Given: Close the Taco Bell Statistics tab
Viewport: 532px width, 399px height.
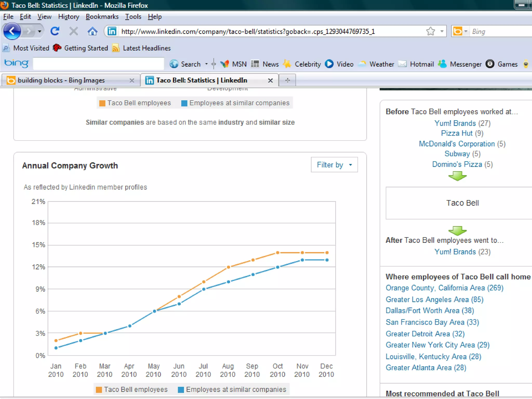Looking at the screenshot, I should pyautogui.click(x=270, y=81).
